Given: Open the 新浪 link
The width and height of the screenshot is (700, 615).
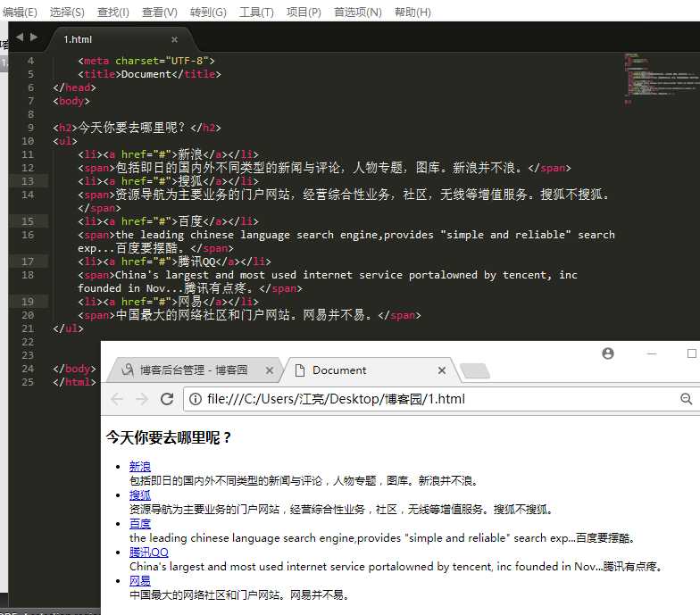Looking at the screenshot, I should (139, 466).
